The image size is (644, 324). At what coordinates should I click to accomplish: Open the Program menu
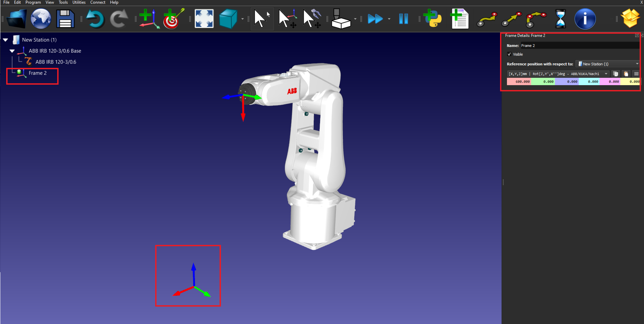point(33,2)
